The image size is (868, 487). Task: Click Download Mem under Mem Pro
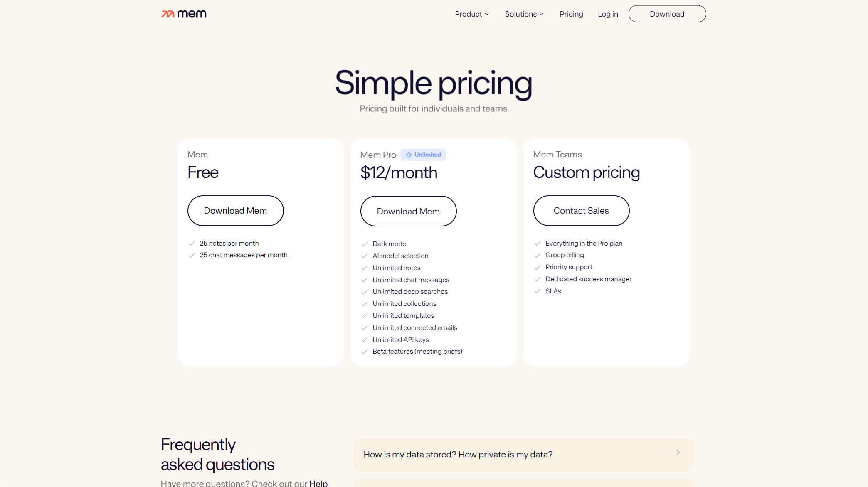[408, 211]
